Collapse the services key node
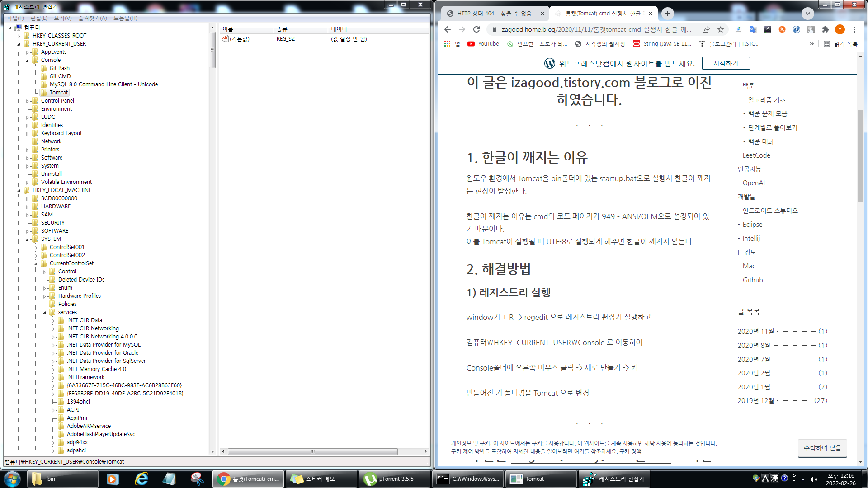The width and height of the screenshot is (868, 488). click(x=44, y=313)
